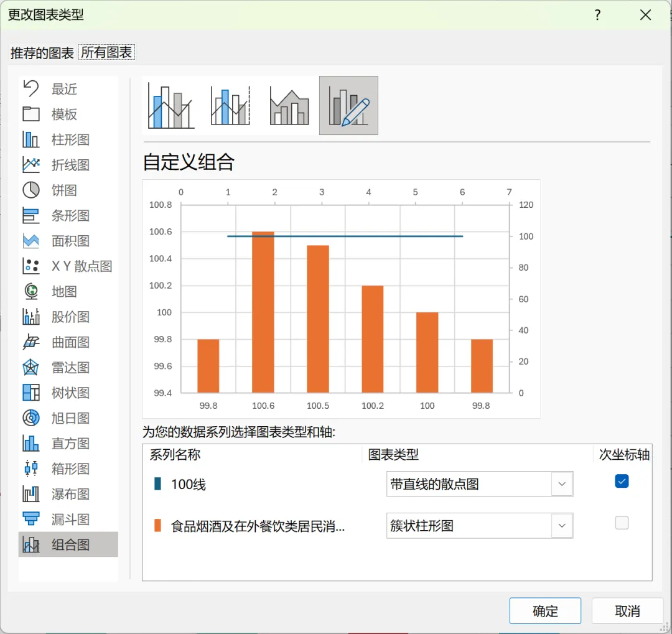This screenshot has height=634, width=672.
Task: Select the 最近 (Recent) chart category
Action: click(x=68, y=89)
